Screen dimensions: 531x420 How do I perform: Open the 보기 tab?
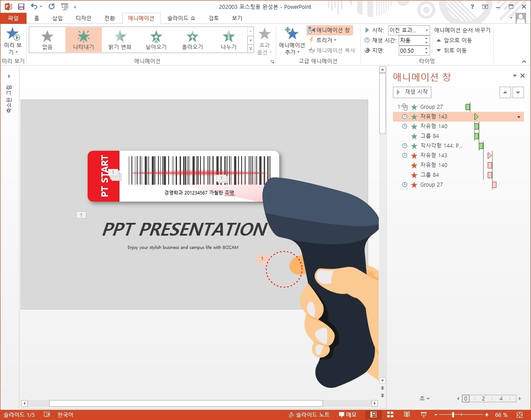(x=237, y=18)
